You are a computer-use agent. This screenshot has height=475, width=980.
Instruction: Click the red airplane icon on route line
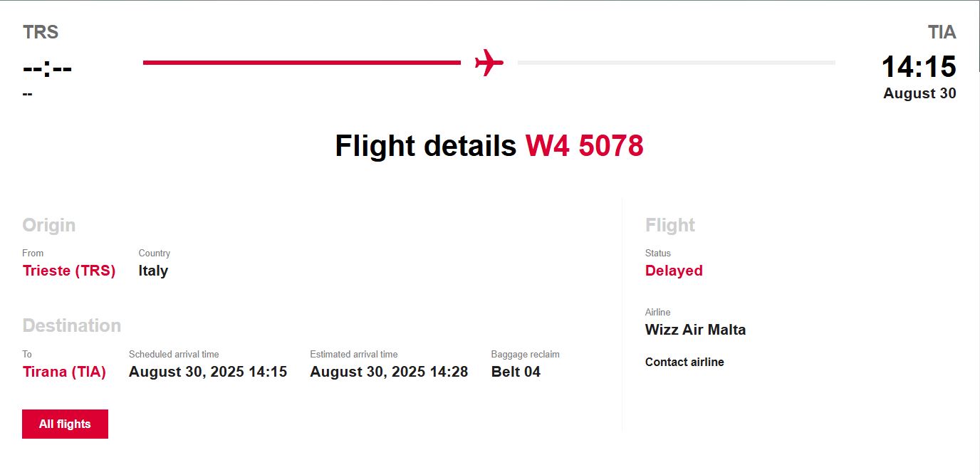[x=489, y=63]
